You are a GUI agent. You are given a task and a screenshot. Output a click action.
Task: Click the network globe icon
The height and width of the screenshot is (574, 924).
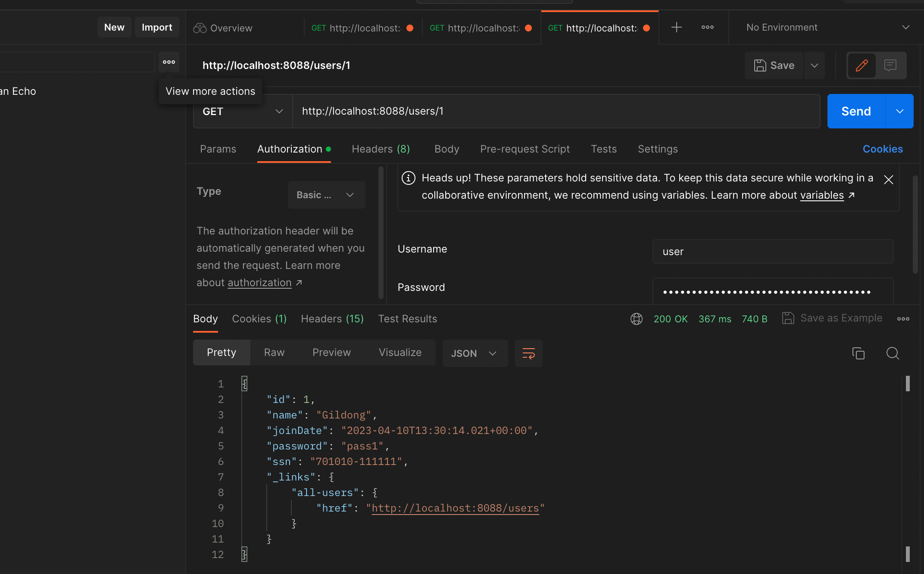[x=637, y=319]
